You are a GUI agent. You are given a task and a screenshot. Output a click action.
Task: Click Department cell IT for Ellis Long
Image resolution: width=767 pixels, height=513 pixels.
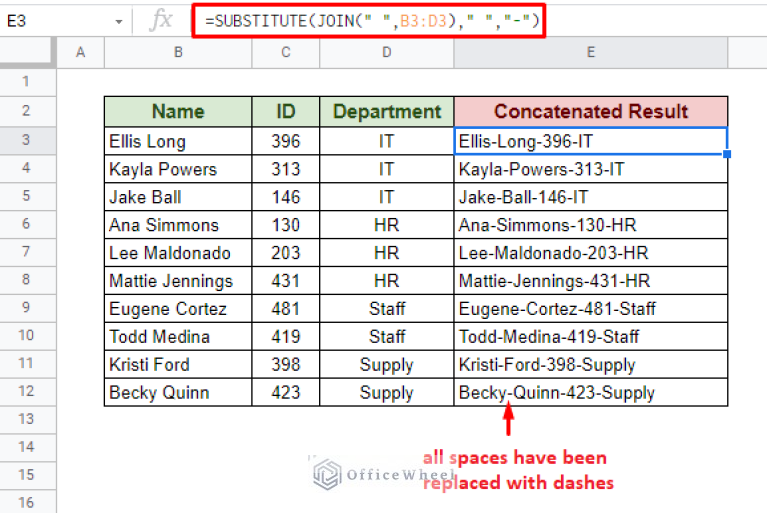point(386,141)
